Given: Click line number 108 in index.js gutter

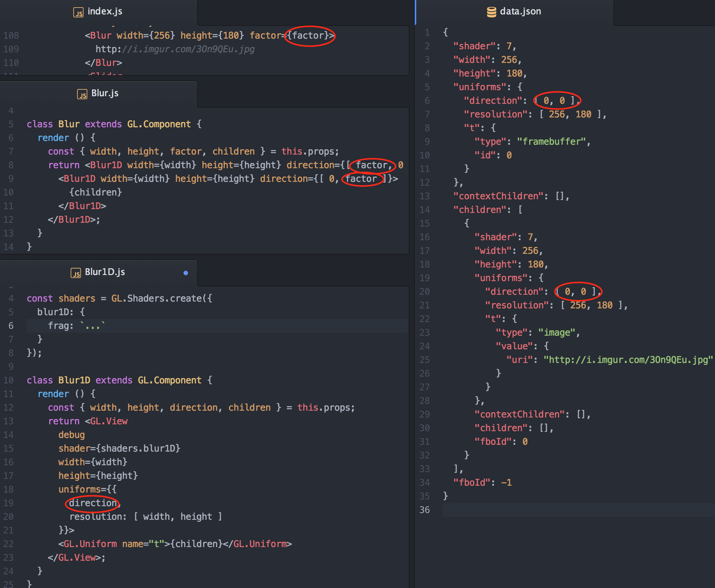Looking at the screenshot, I should [11, 36].
